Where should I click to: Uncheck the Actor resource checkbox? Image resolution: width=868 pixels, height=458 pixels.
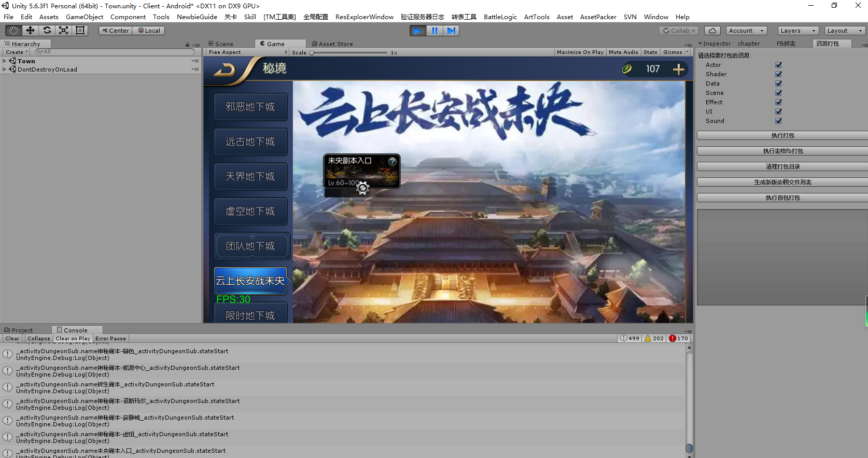(778, 65)
